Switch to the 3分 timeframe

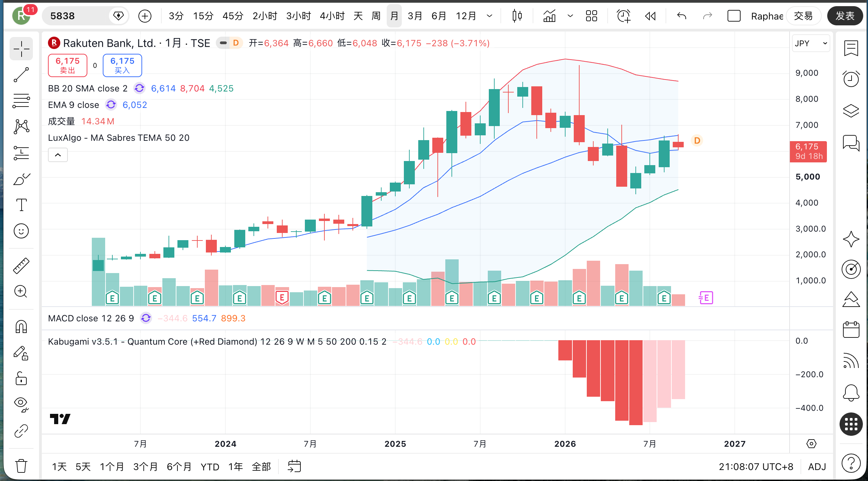click(x=176, y=16)
